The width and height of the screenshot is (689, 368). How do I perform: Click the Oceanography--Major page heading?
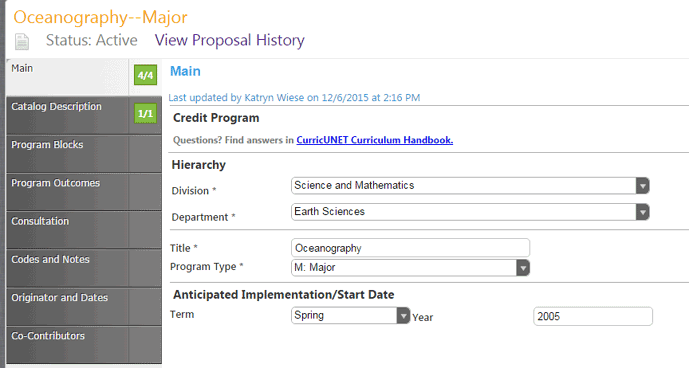[100, 18]
